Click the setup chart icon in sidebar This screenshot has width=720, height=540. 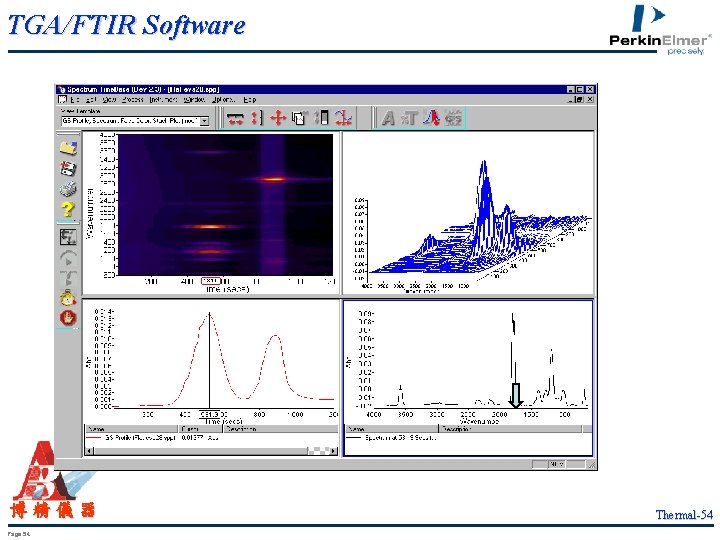click(x=68, y=237)
